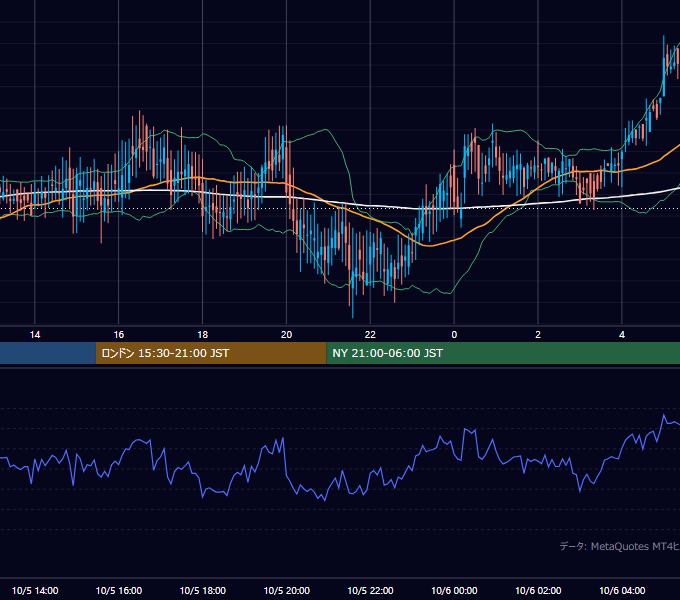Click the blue session bar before London
This screenshot has width=680, height=600.
point(48,353)
